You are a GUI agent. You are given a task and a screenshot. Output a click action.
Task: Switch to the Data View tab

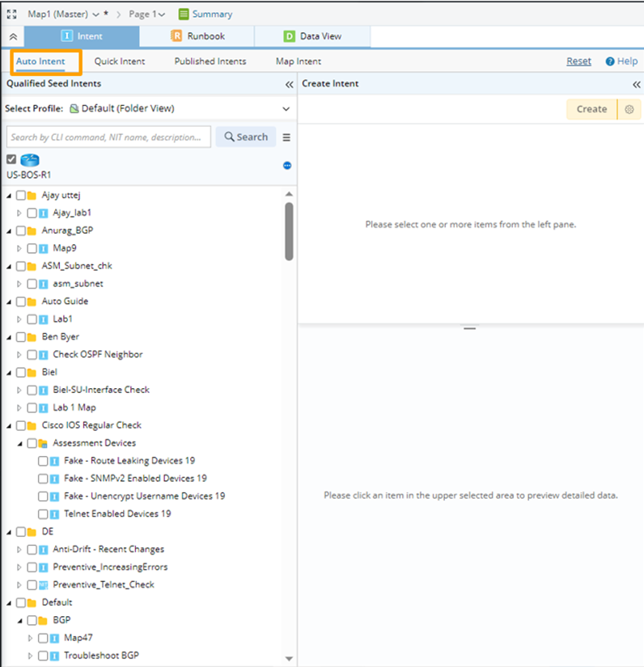[x=312, y=36]
